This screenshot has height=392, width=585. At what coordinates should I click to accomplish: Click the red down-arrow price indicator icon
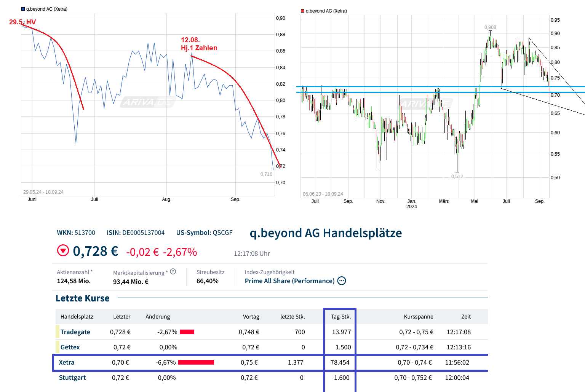(63, 251)
